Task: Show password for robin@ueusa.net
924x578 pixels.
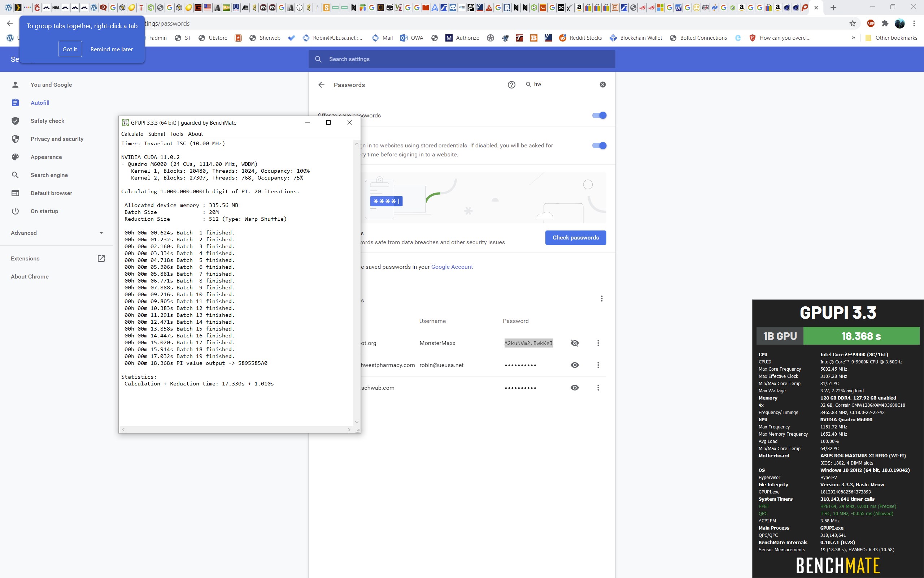Action: (575, 365)
